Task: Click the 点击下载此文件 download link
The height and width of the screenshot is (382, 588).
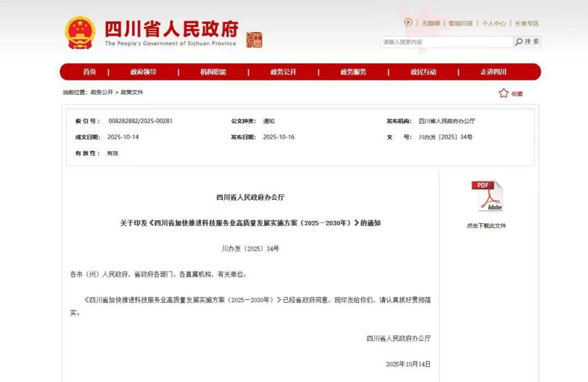Action: (486, 226)
